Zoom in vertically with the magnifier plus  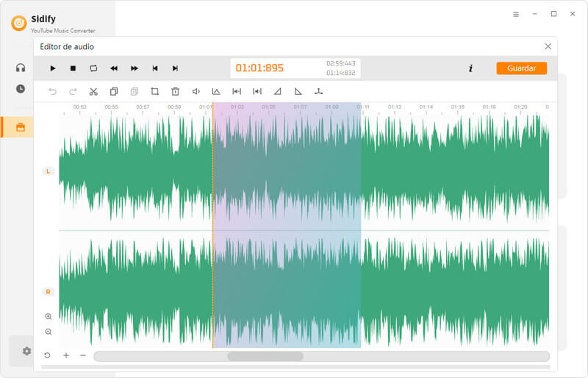49,316
